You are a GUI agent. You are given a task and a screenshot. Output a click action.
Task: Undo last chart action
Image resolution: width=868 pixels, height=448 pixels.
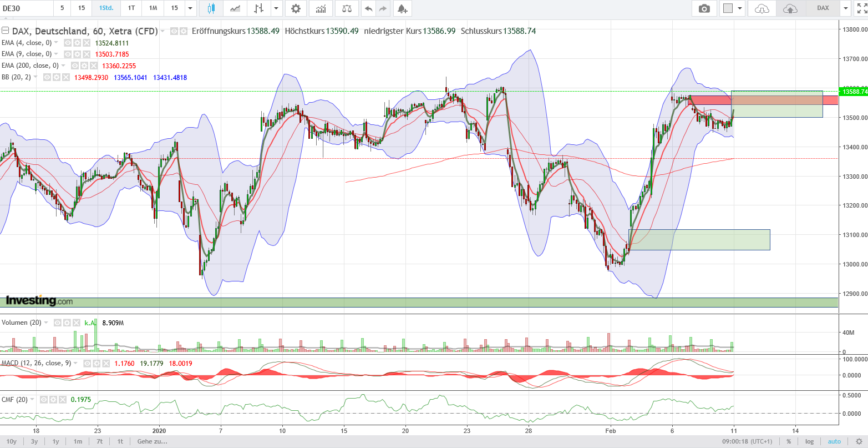tap(368, 8)
